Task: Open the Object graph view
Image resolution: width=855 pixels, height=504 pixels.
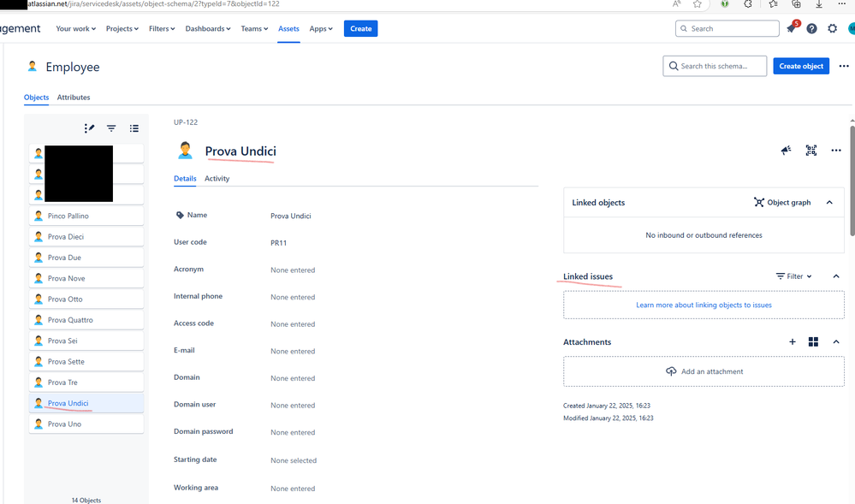Action: click(781, 203)
